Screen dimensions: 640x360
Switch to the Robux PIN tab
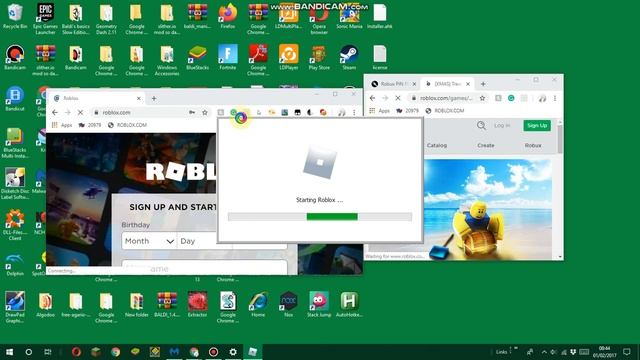(x=393, y=84)
